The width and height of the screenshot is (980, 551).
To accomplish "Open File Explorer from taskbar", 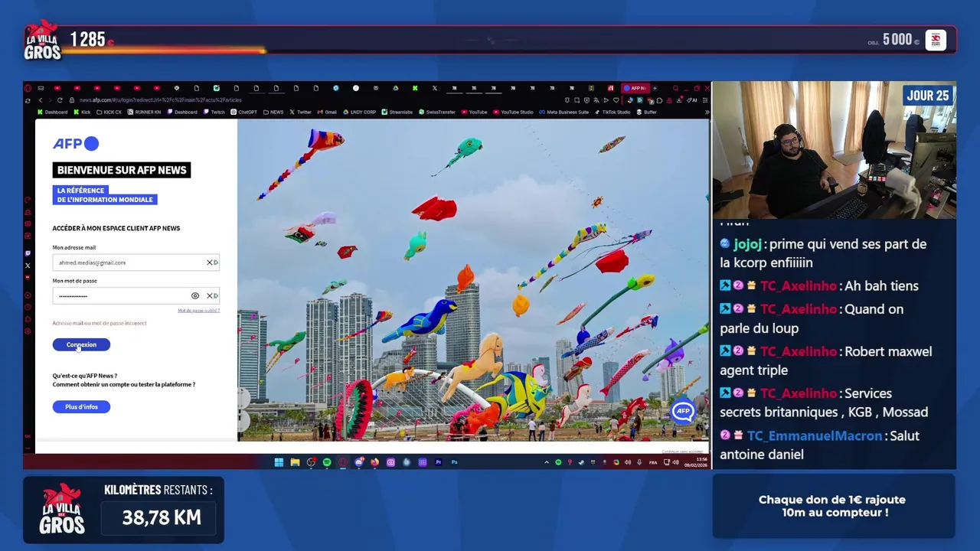I will point(295,462).
